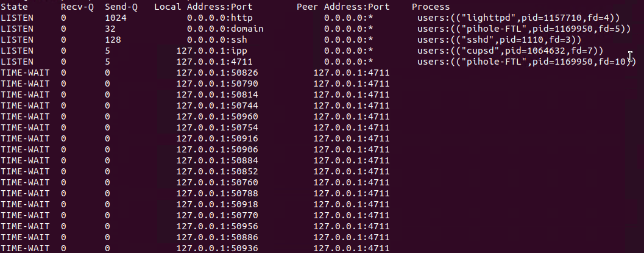Click the Recv-Q column header
Screen dimensions: 644x253
(77, 7)
